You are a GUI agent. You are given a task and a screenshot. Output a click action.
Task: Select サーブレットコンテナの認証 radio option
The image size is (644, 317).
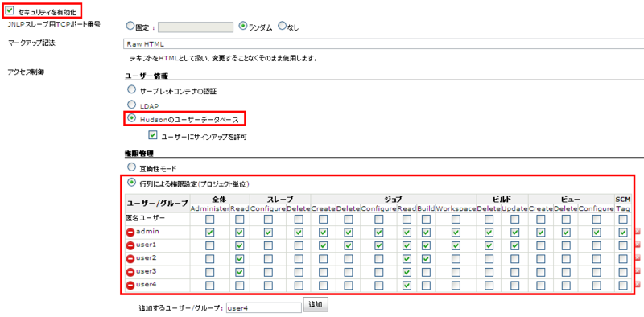pos(131,89)
